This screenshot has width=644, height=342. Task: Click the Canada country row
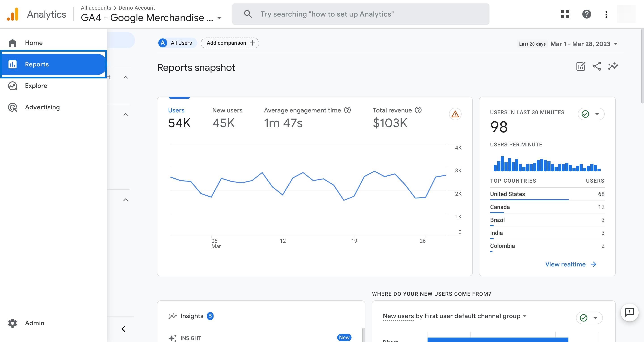click(547, 207)
